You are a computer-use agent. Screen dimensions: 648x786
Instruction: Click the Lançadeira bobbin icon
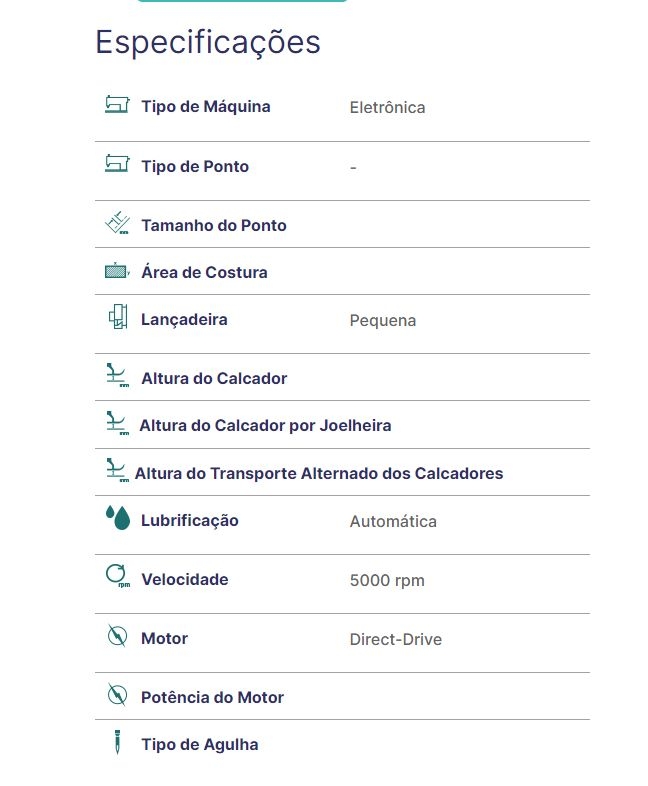(117, 318)
